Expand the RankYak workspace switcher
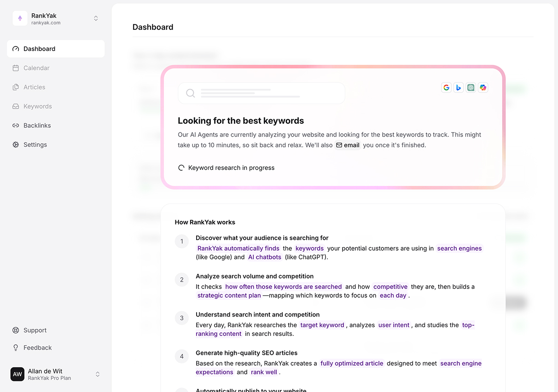 click(x=96, y=18)
